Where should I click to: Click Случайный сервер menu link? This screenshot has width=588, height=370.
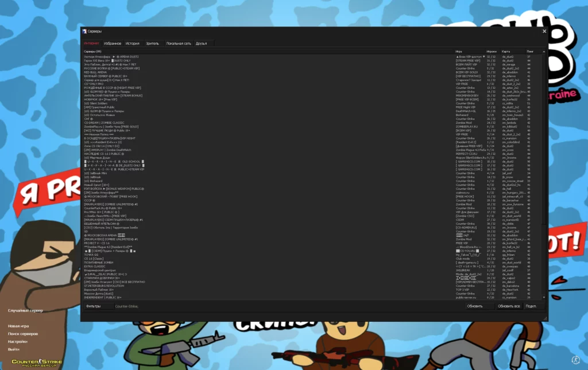[x=25, y=310]
